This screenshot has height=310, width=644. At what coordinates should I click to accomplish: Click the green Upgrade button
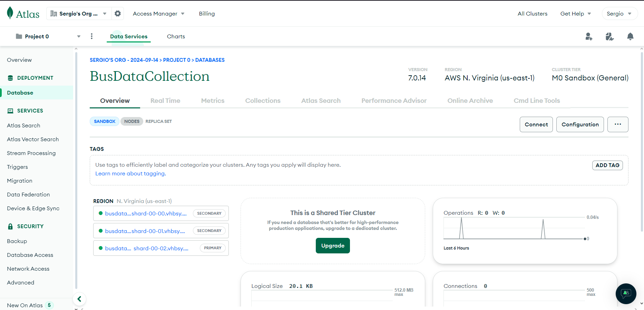point(333,245)
